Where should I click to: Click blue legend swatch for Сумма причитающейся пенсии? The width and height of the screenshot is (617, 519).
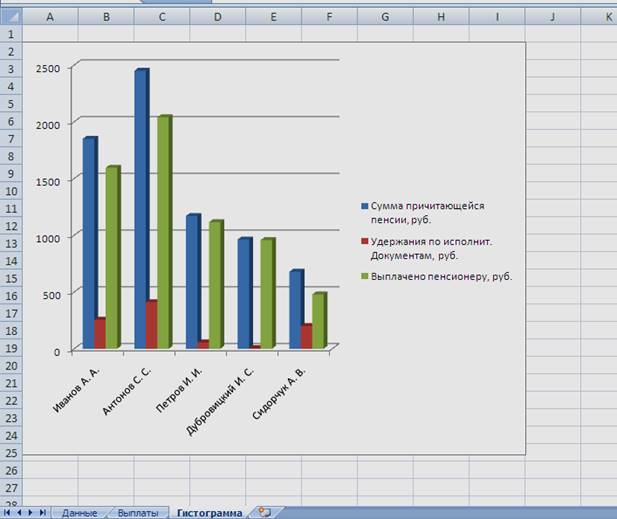365,206
